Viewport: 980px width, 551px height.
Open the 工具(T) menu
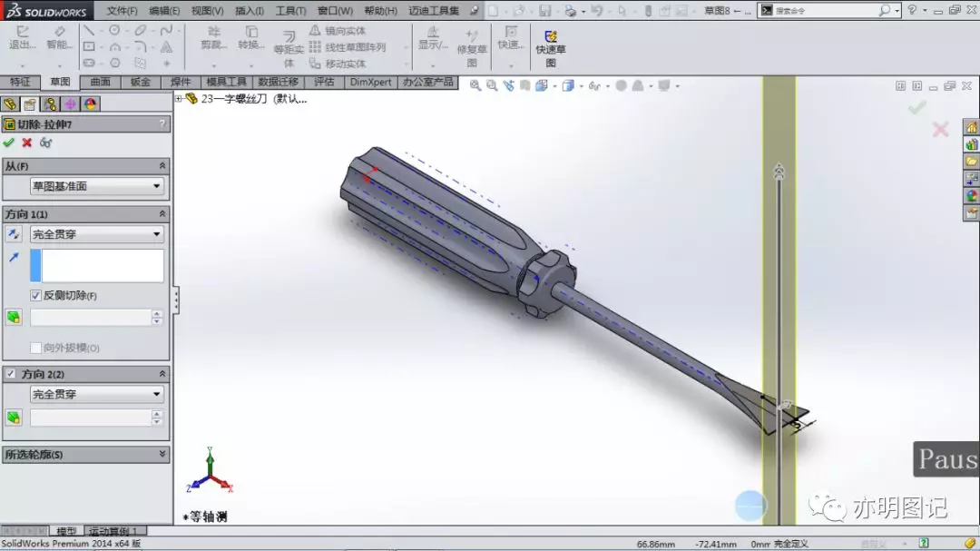pyautogui.click(x=290, y=11)
